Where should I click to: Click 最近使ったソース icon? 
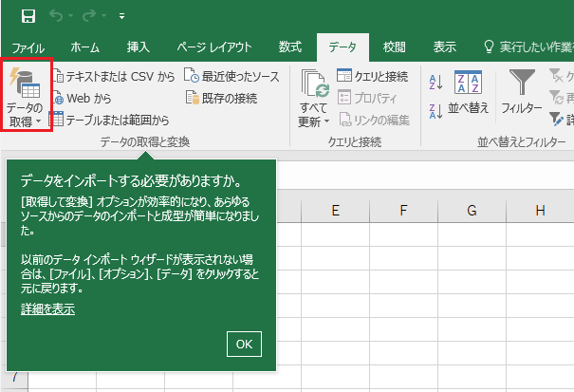click(192, 76)
